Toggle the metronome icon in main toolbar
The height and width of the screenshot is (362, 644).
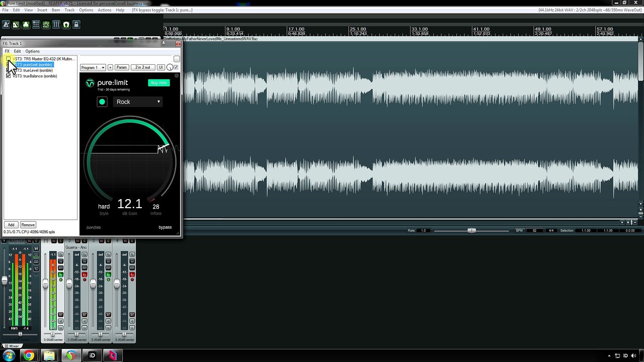click(x=6, y=25)
